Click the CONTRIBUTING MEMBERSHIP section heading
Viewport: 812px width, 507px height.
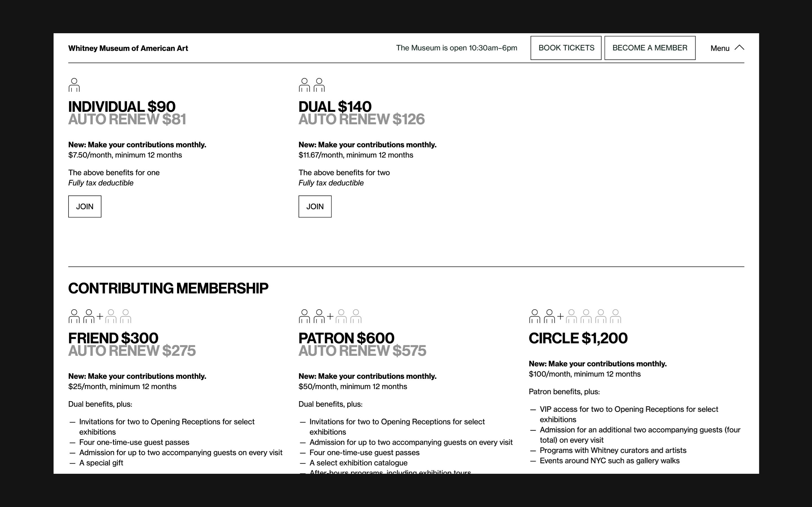pyautogui.click(x=168, y=288)
